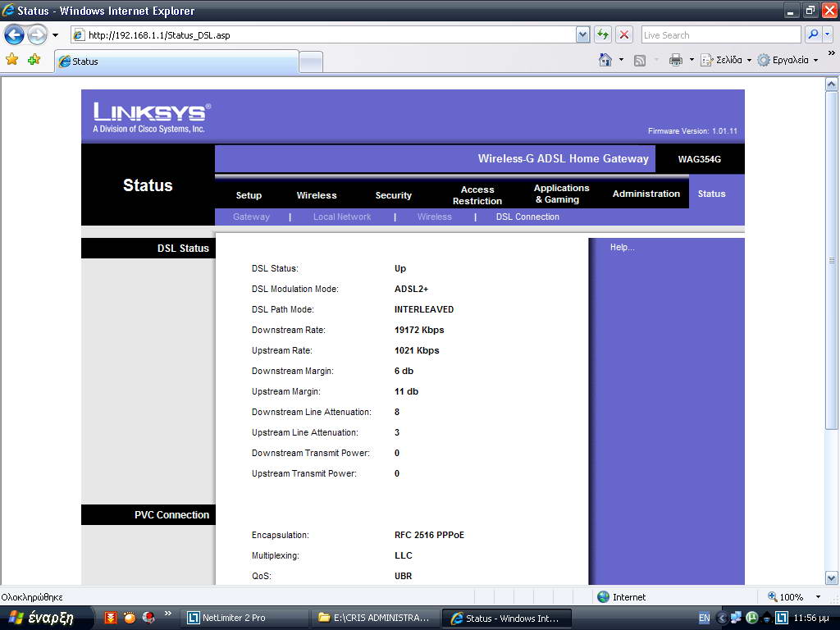Open the Εργαλεία tools menu
Viewport: 840px width, 630px height.
[787, 60]
